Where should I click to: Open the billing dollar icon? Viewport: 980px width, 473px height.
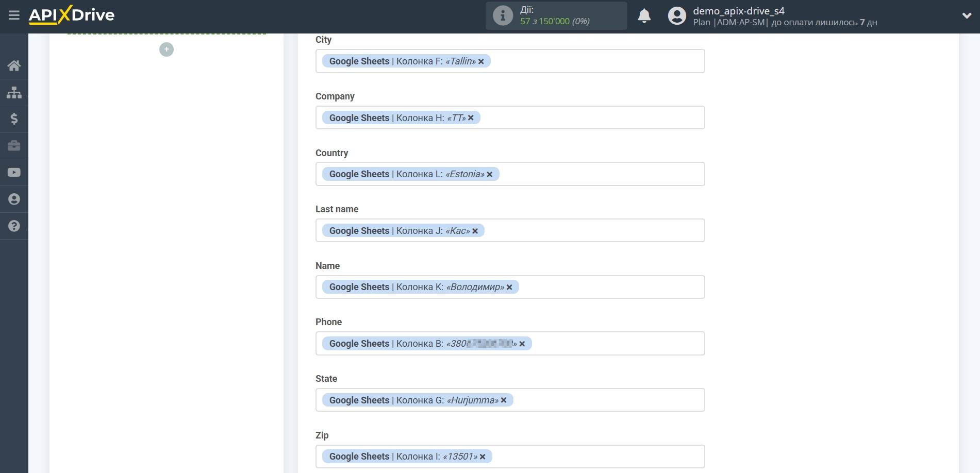point(14,119)
